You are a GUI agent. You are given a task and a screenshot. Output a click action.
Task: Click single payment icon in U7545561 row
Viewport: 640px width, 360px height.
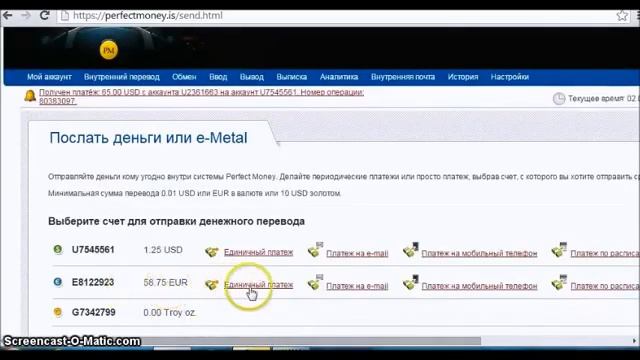point(212,252)
